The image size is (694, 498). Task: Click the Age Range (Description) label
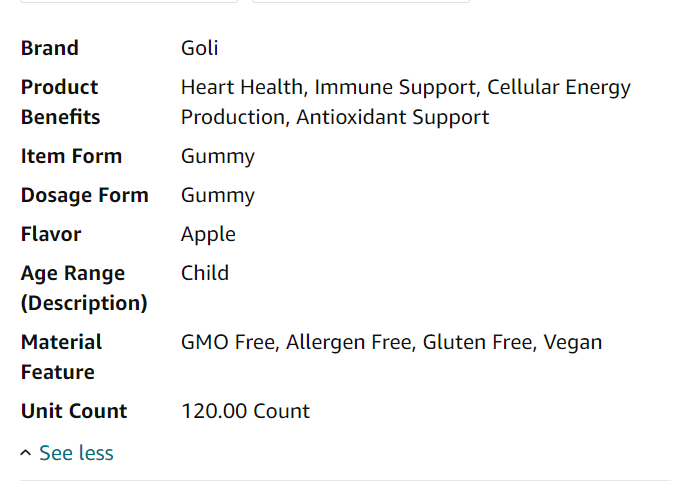tap(83, 288)
